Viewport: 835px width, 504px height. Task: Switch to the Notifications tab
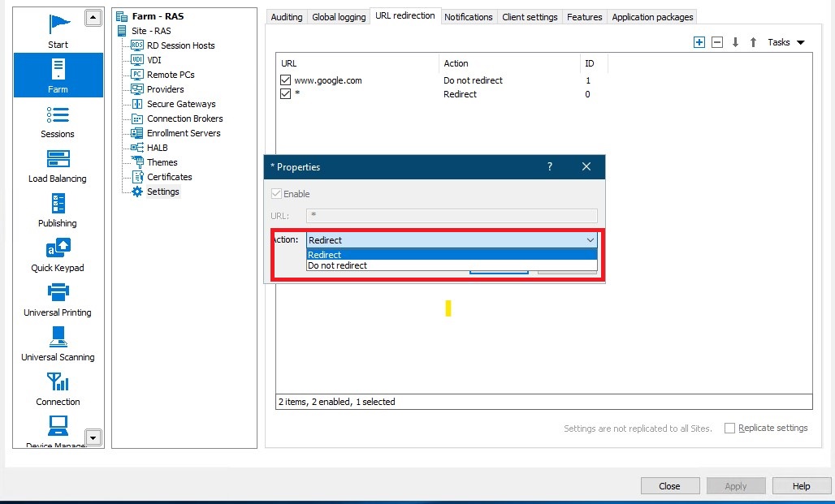pyautogui.click(x=468, y=17)
